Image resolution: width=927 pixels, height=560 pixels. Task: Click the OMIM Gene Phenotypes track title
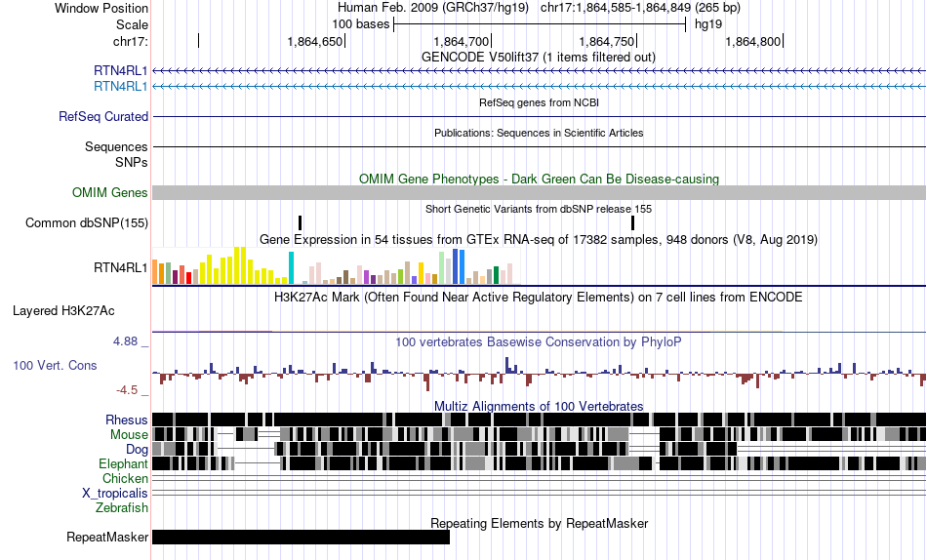coord(540,180)
